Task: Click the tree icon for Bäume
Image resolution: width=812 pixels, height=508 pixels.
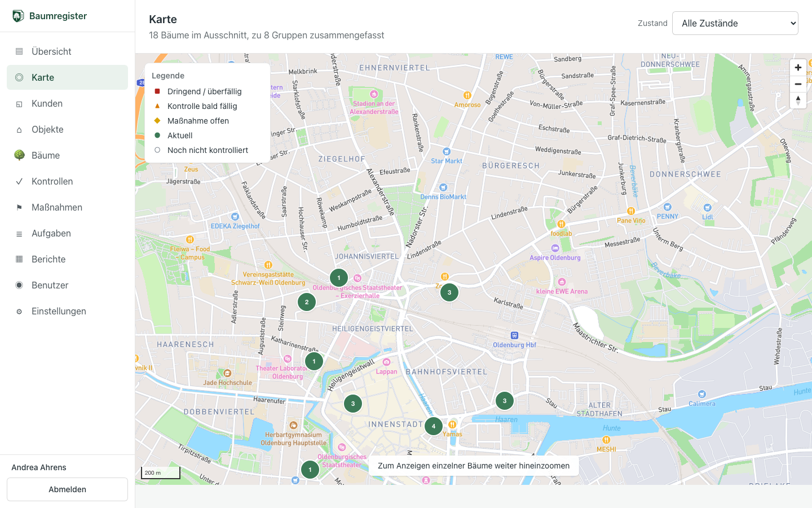Action: point(19,155)
